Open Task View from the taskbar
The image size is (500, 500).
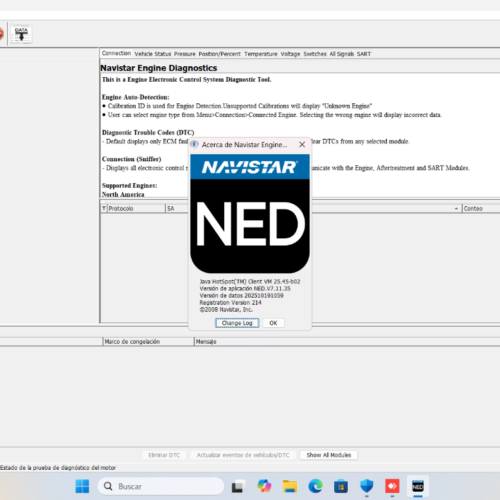point(238,486)
